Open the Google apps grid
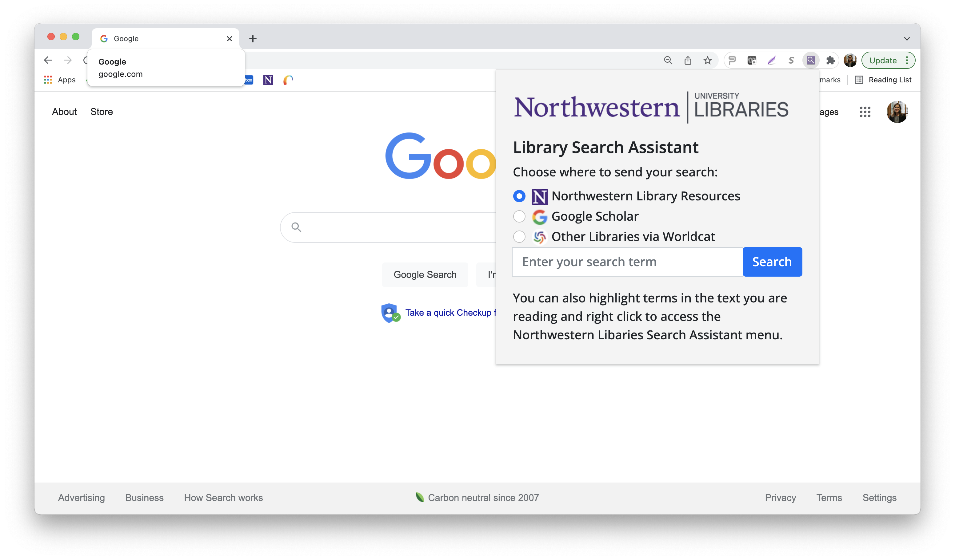955x560 pixels. (865, 112)
